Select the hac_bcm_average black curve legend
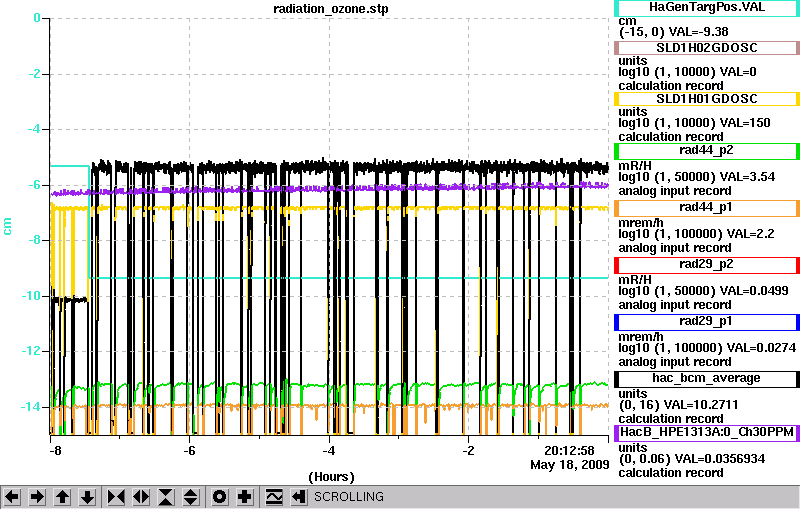 click(x=707, y=379)
